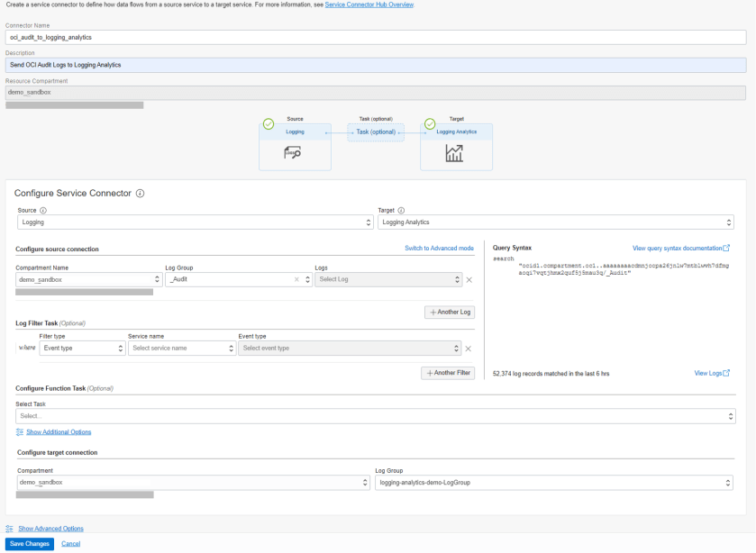Remove the event type filter row
756x553 pixels.
tap(467, 347)
